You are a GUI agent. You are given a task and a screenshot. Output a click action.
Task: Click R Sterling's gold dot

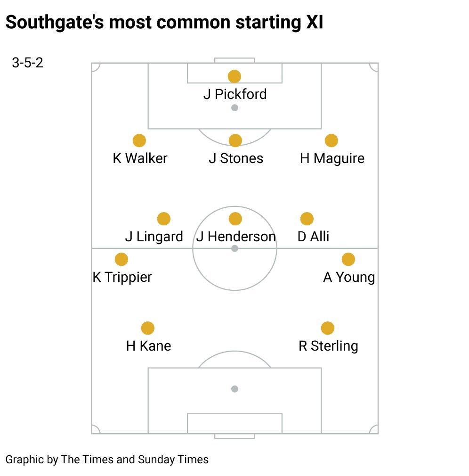327,328
